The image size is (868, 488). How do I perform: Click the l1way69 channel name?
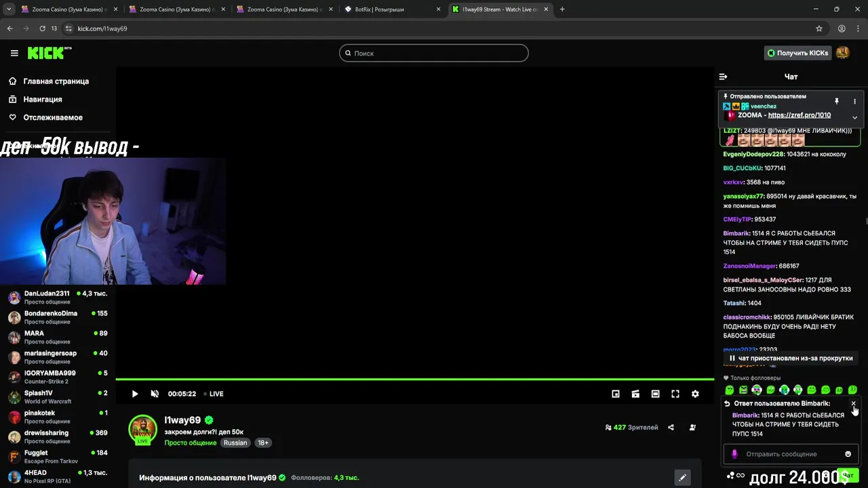tap(182, 420)
